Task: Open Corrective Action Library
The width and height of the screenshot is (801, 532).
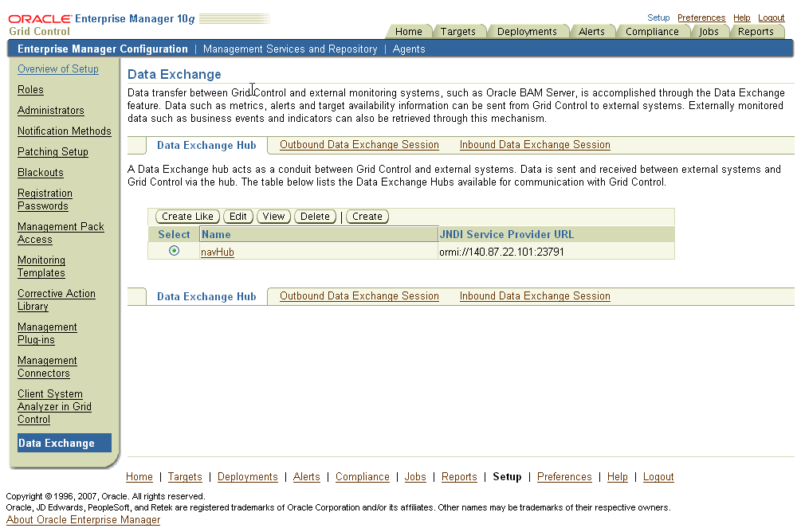Action: click(57, 299)
